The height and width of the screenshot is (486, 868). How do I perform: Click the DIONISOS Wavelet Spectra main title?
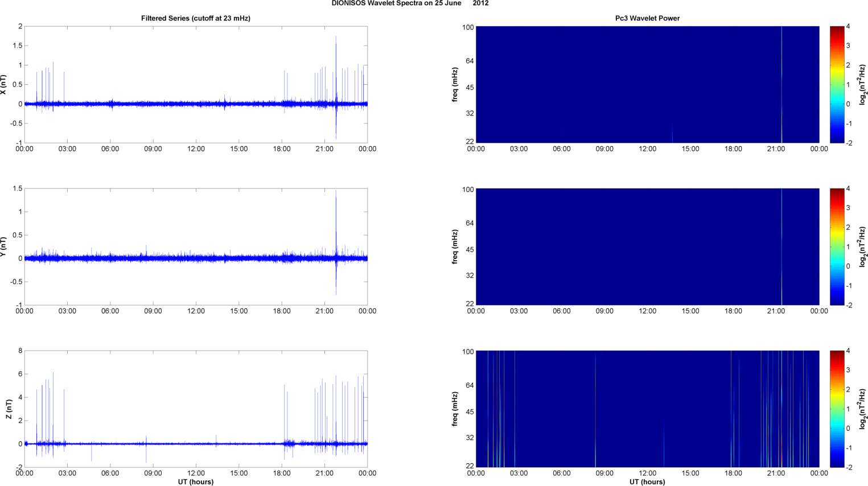[x=410, y=3]
